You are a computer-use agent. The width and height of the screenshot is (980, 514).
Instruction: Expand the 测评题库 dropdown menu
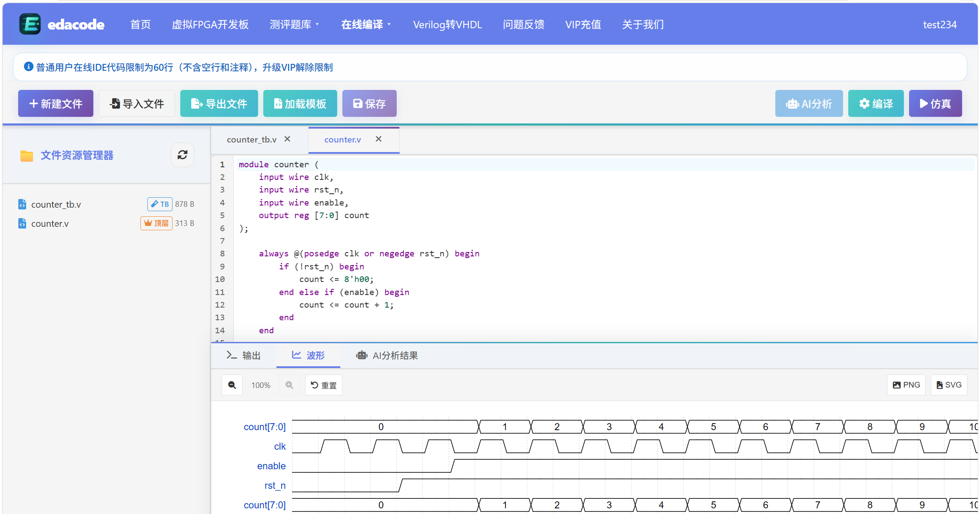(294, 24)
